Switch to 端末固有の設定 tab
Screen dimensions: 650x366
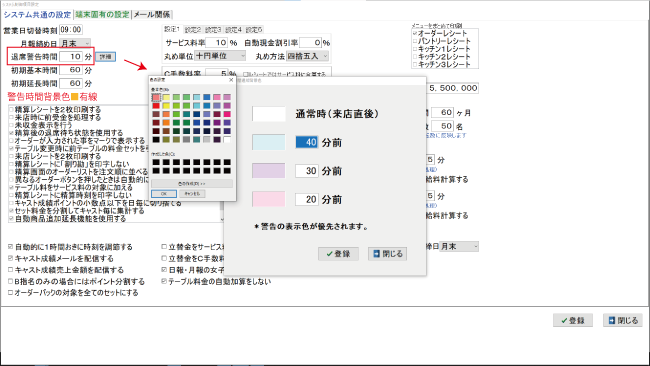coord(102,15)
